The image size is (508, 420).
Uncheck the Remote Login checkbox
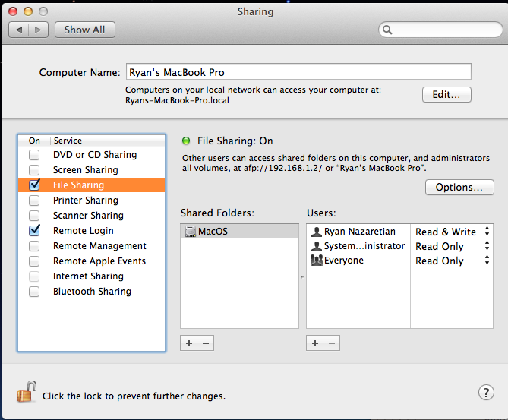point(34,230)
